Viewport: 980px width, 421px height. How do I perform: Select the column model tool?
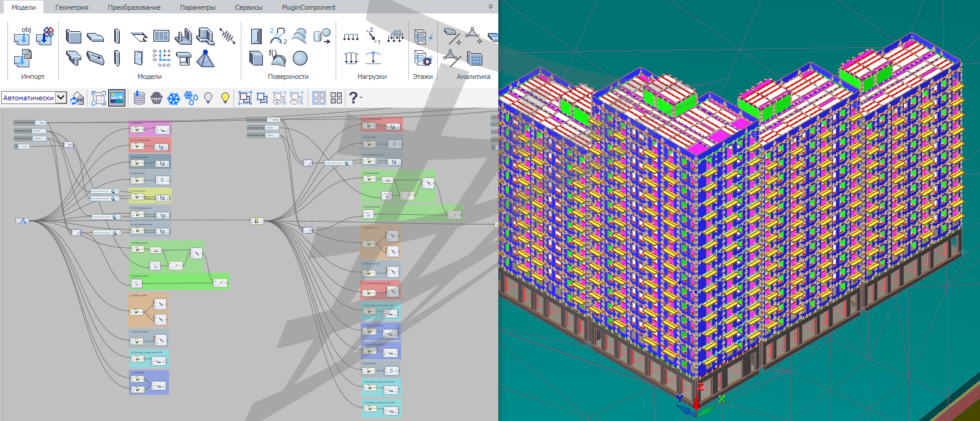tap(117, 36)
